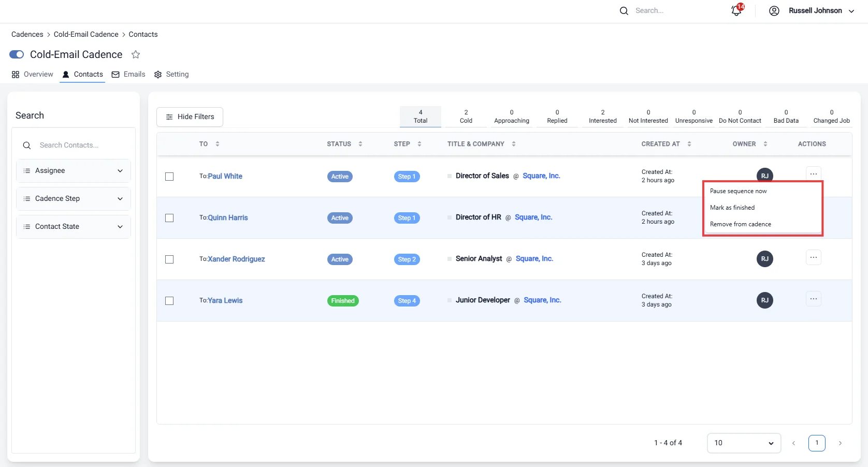The width and height of the screenshot is (868, 467).
Task: Click the Setting gear icon
Action: click(x=158, y=75)
